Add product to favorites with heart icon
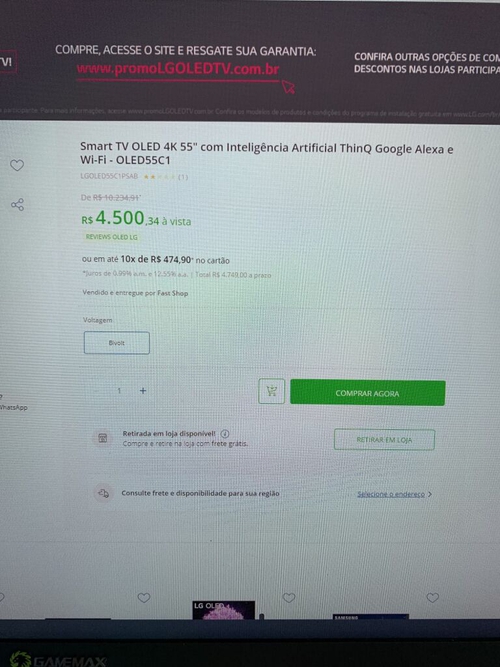 point(17,165)
